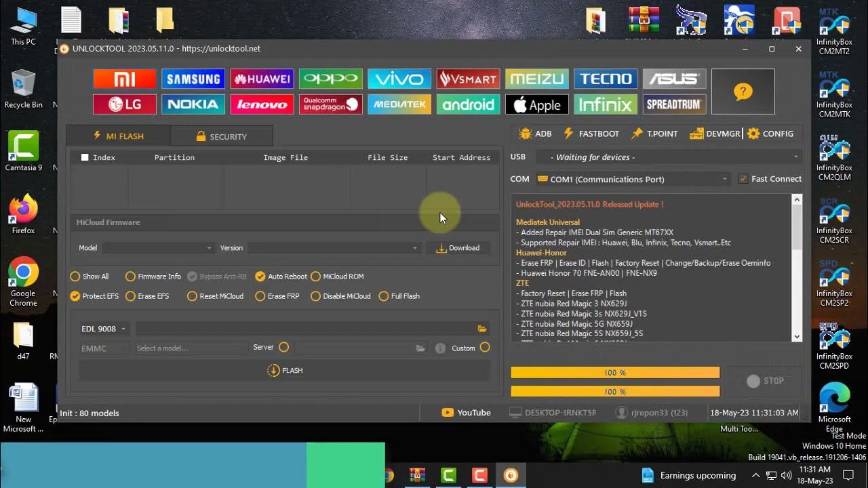This screenshot has width=868, height=488.
Task: Click the upper 100% progress bar
Action: point(615,373)
